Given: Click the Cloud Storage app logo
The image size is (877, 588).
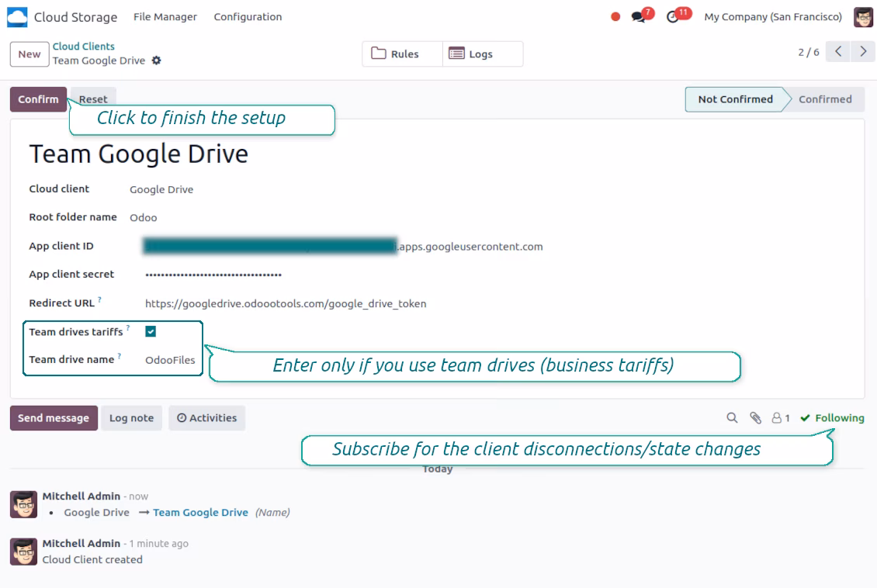Looking at the screenshot, I should point(17,17).
